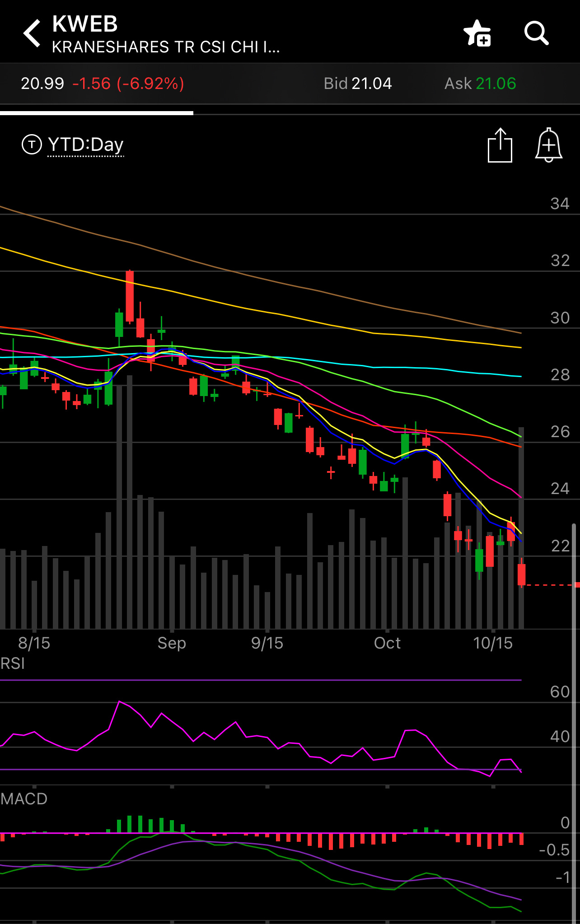Viewport: 580px width, 924px height.
Task: Tap the share chart icon
Action: (x=500, y=145)
